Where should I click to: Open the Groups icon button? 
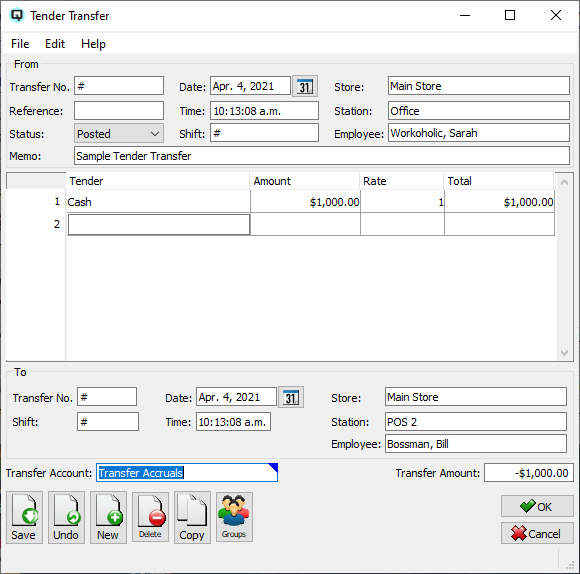coord(234,517)
